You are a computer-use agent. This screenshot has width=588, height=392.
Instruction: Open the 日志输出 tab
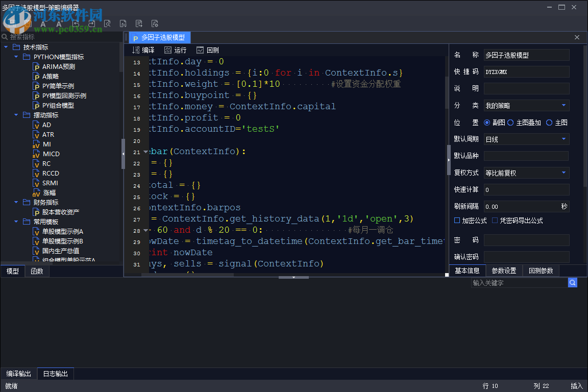click(55, 374)
